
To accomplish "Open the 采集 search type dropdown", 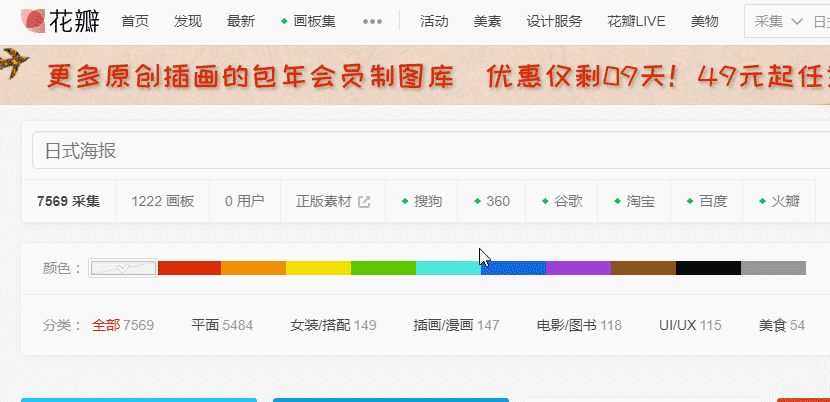I will point(778,21).
